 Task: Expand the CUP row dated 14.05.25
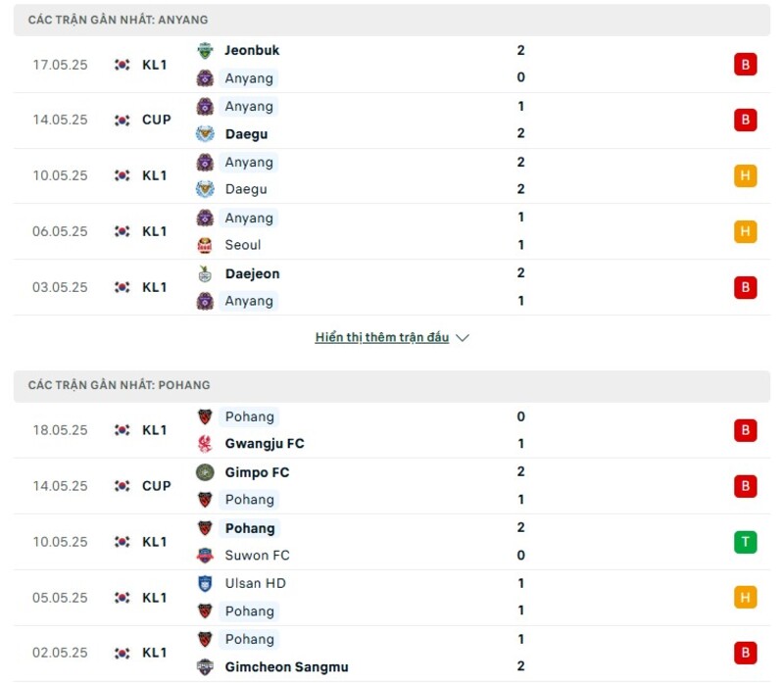(156, 120)
